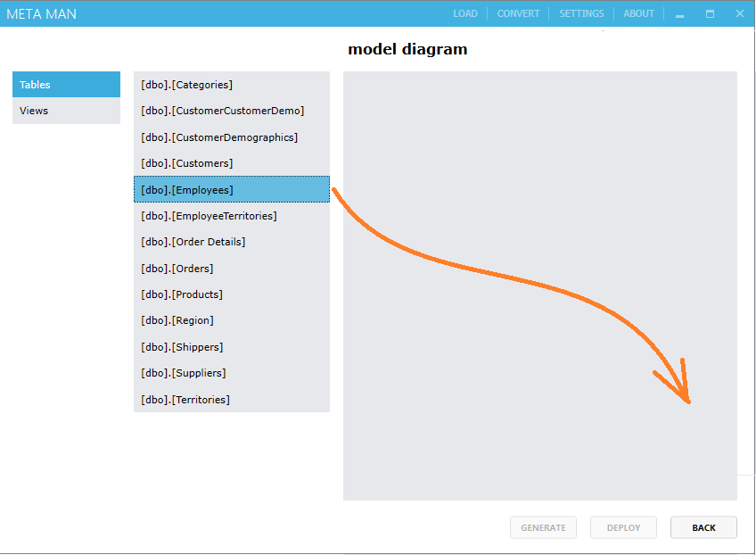Select the [dbo].[Orders] table
Screen dimensions: 756x555
click(232, 269)
